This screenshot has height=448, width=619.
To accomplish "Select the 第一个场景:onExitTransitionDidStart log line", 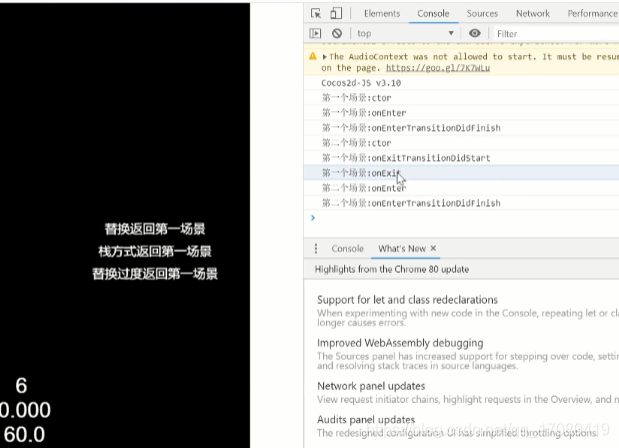I will click(461, 158).
